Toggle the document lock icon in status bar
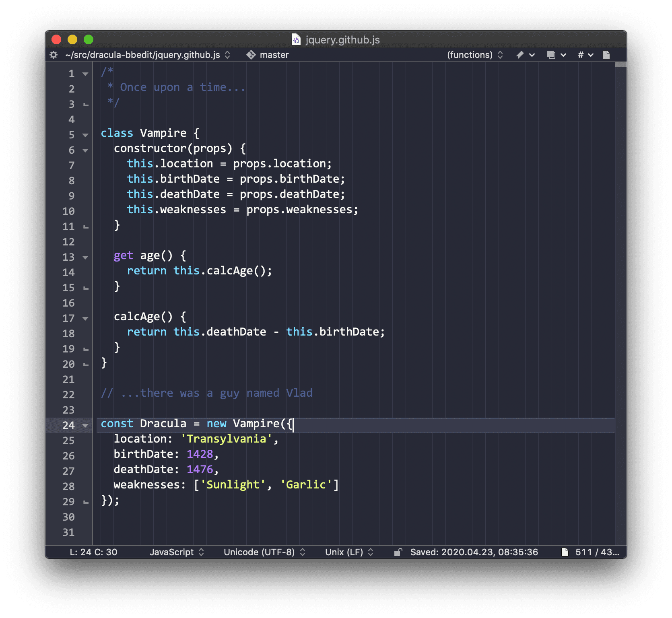The width and height of the screenshot is (672, 618). [398, 552]
